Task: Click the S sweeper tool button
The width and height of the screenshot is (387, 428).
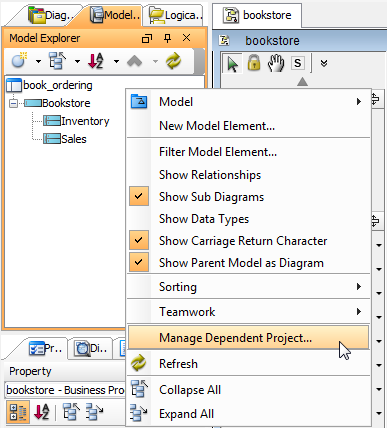Action: 298,63
